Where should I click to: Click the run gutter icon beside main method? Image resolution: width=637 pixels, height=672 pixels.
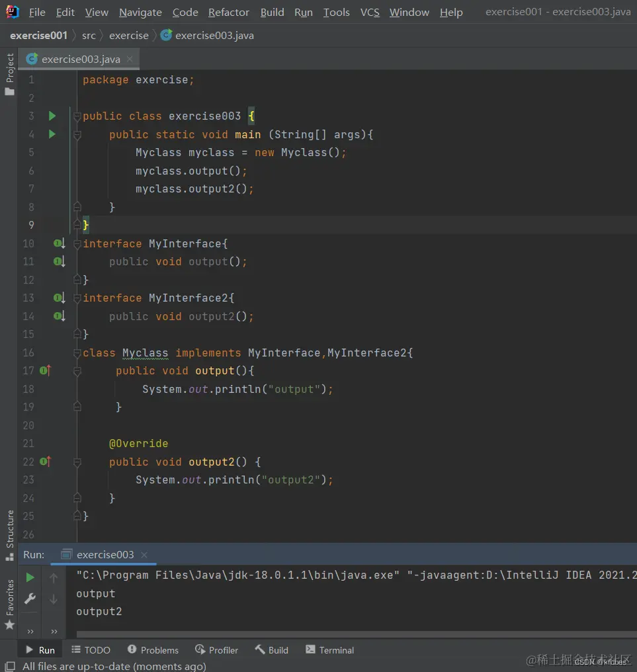(x=52, y=134)
